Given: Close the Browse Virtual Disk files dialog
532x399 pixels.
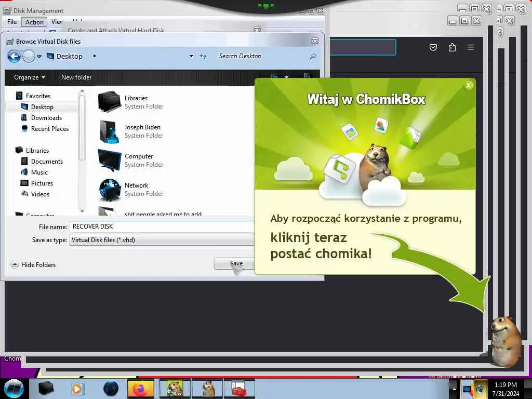Looking at the screenshot, I should 315,42.
